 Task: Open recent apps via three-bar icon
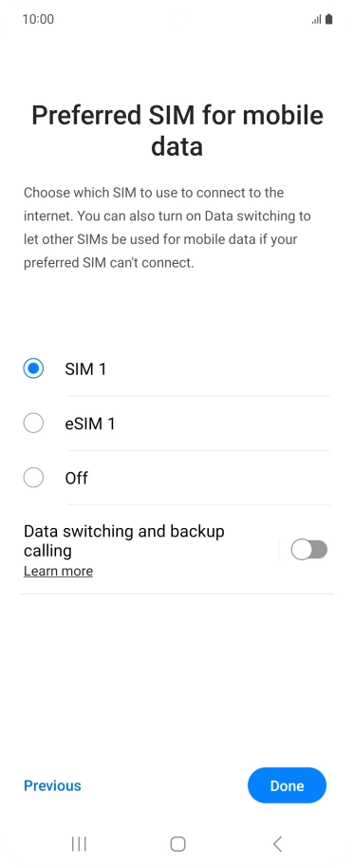(x=79, y=843)
